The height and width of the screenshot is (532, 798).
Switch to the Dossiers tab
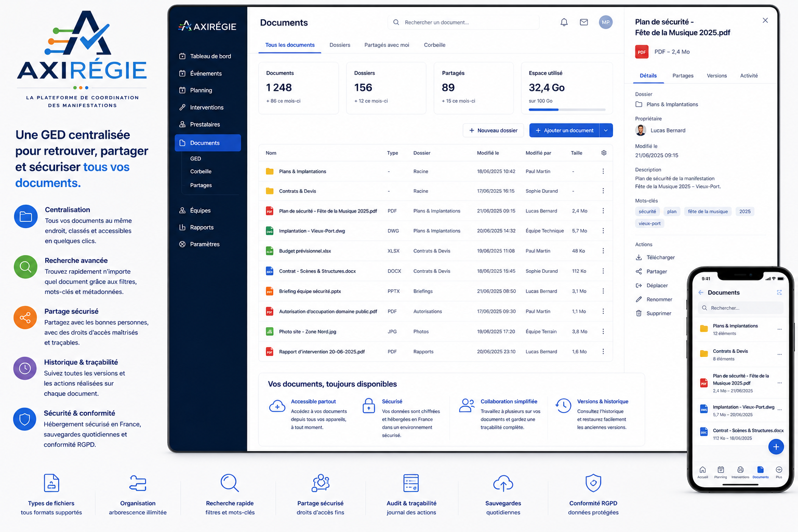pyautogui.click(x=340, y=45)
